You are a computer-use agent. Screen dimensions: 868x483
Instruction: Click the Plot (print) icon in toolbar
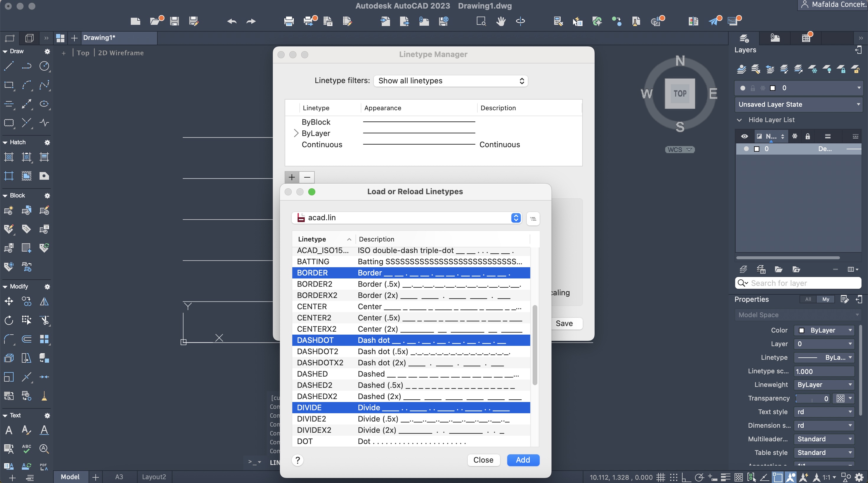click(x=289, y=21)
